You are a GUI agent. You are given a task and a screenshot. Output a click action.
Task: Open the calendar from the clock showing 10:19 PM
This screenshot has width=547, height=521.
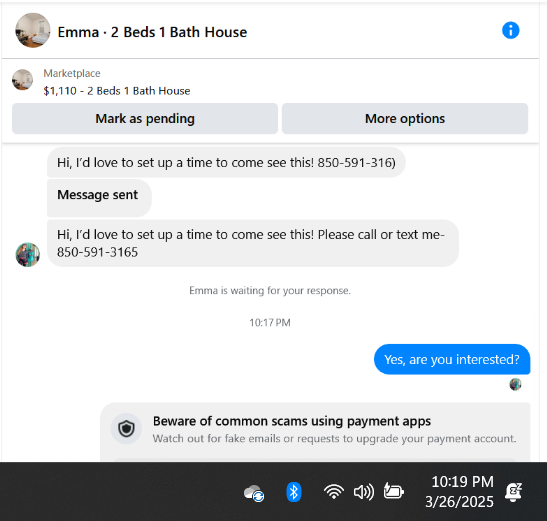pyautogui.click(x=459, y=492)
